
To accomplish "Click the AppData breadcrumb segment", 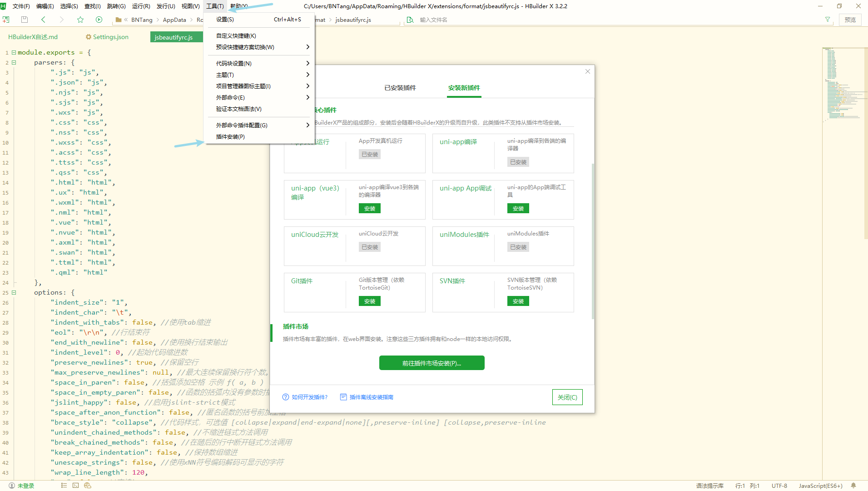I will point(174,20).
